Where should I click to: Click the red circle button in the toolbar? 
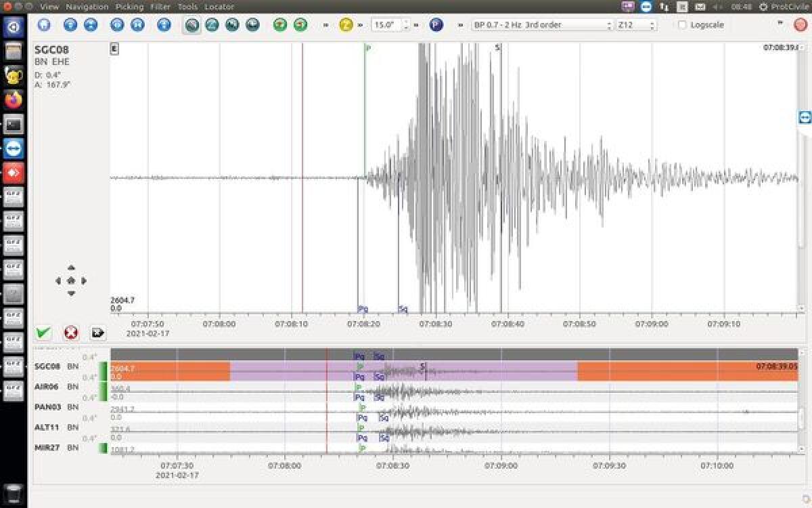[800, 25]
